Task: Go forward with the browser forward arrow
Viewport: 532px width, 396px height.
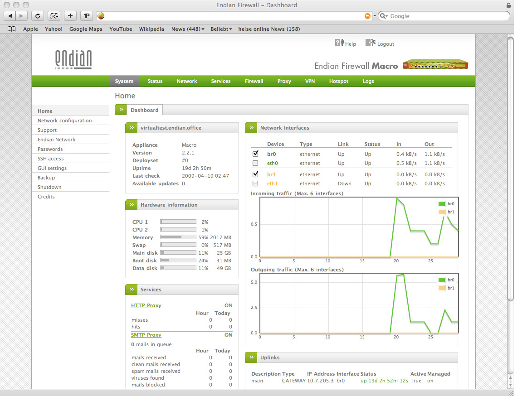Action: 21,16
